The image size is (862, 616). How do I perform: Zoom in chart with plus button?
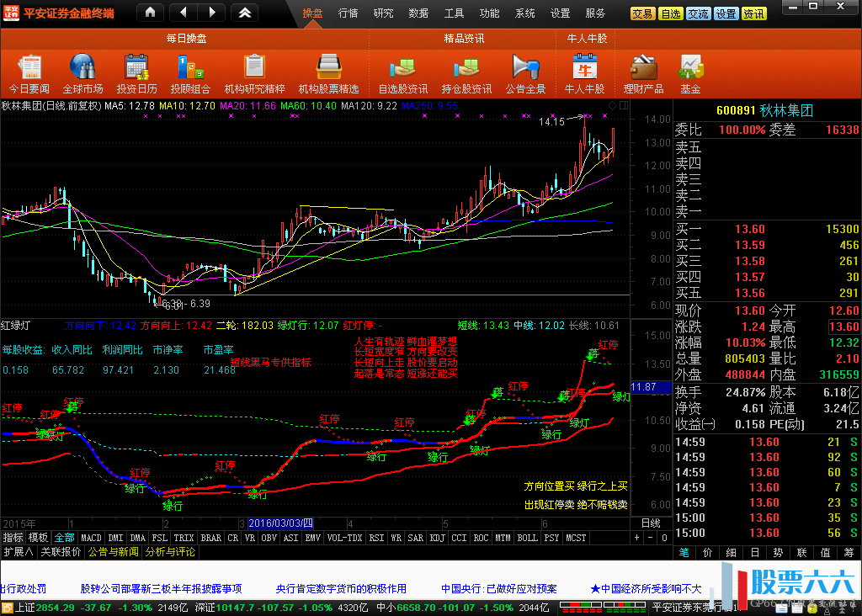pyautogui.click(x=636, y=538)
